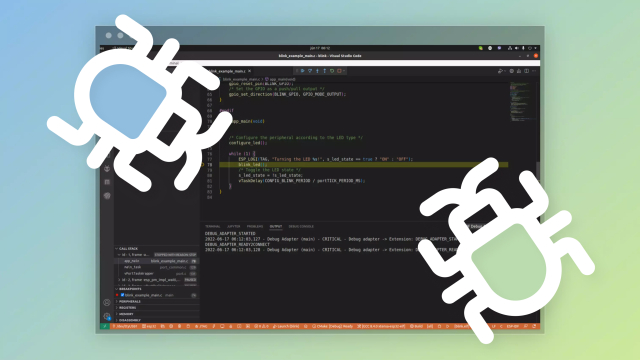Stop debugging with the red square icon

tap(339, 71)
